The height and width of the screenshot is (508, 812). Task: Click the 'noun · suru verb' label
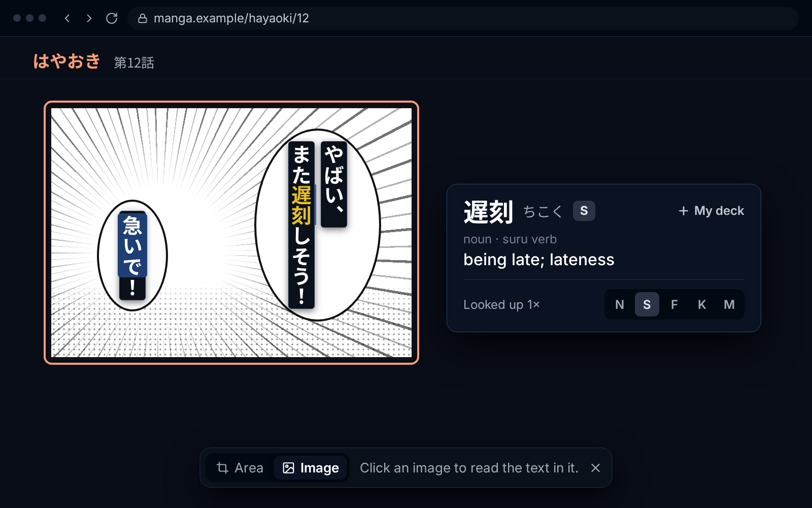click(x=510, y=239)
